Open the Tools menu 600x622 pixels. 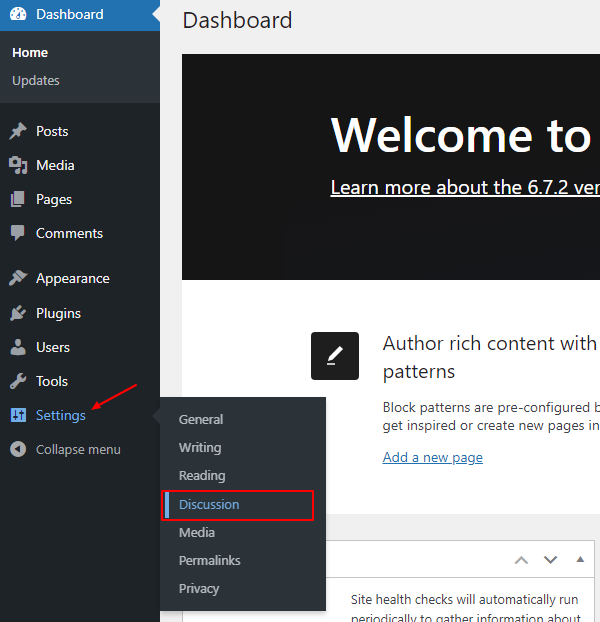coord(52,381)
